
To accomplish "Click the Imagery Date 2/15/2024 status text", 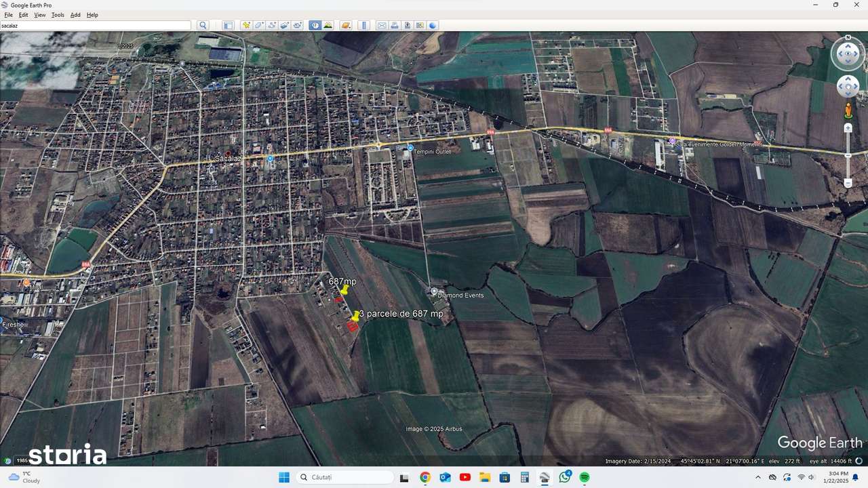I will 638,462.
